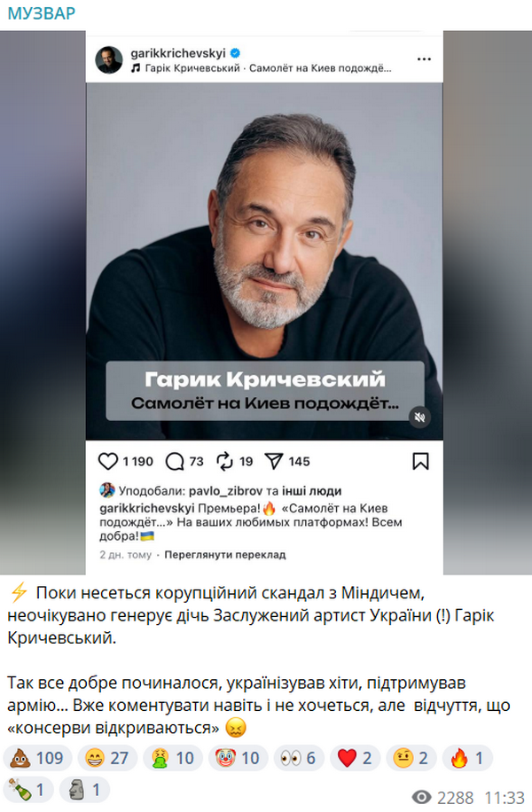Toggle the grinning face reaction with 27
Image resolution: width=532 pixels, height=812 pixels.
click(x=108, y=758)
